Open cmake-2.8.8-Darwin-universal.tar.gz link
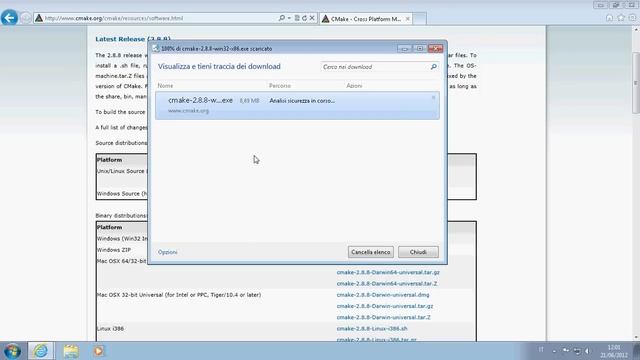The width and height of the screenshot is (640, 360). click(385, 306)
